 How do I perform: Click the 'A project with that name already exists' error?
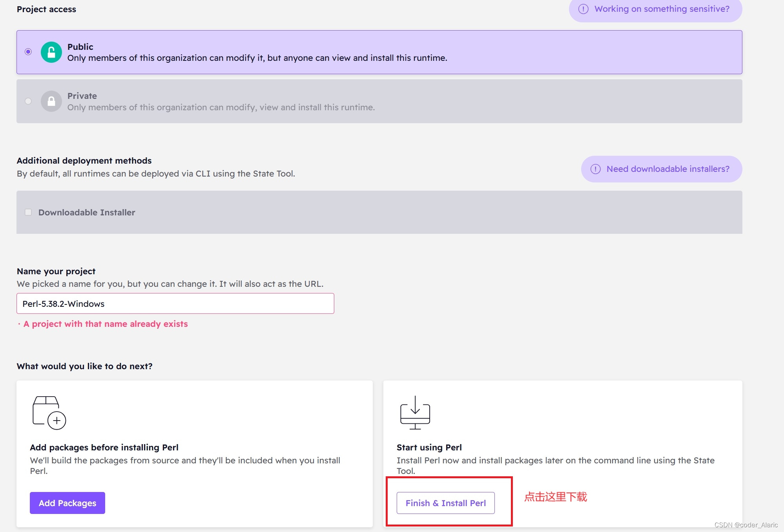tap(106, 324)
